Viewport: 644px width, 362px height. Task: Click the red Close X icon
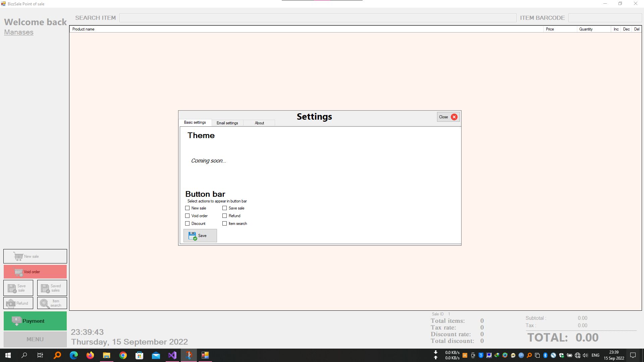click(x=454, y=117)
